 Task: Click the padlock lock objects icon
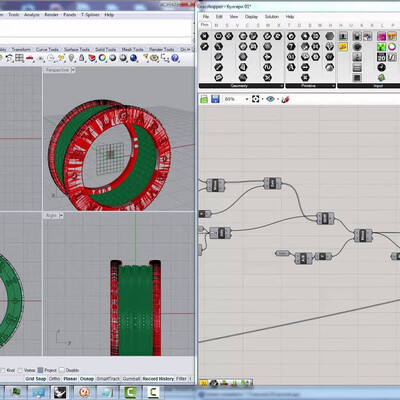click(x=82, y=58)
